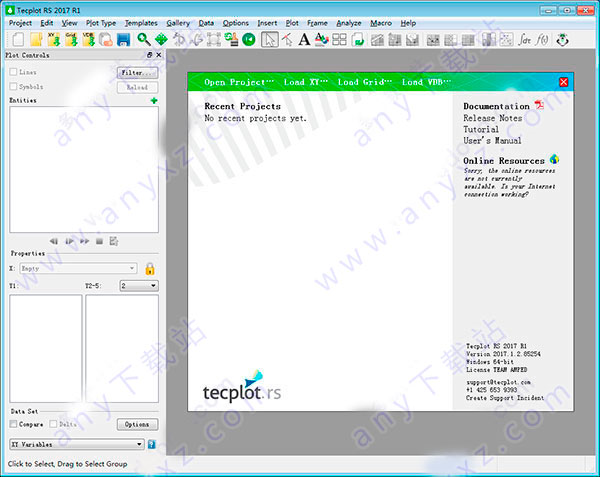Click the Reload button
Viewport: 600px width, 477px height.
point(137,87)
